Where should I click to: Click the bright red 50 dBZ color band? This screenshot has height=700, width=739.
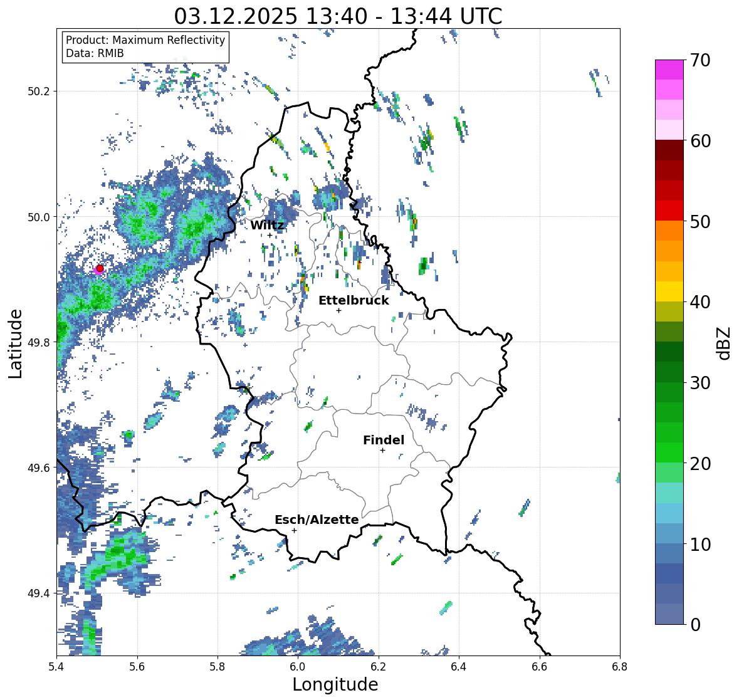click(669, 211)
